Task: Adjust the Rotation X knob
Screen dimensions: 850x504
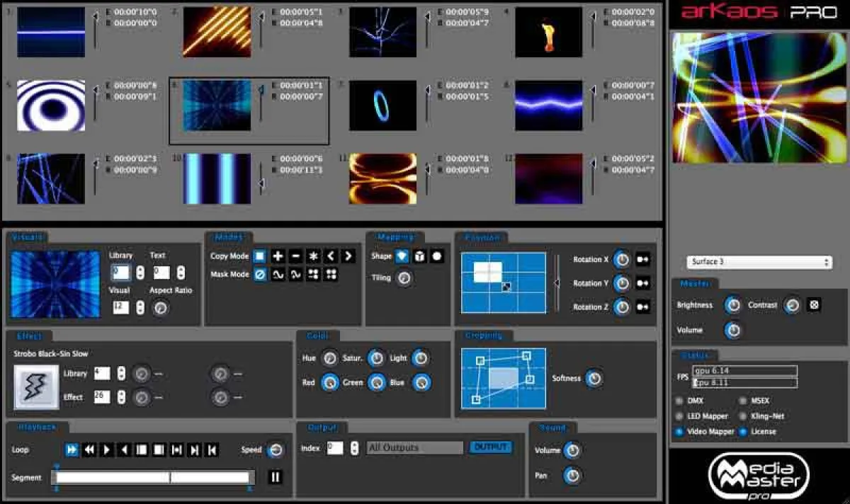Action: pyautogui.click(x=621, y=259)
